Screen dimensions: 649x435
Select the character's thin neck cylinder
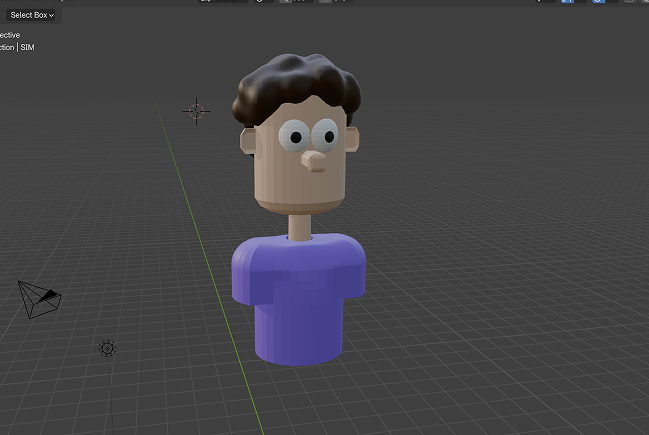[298, 226]
